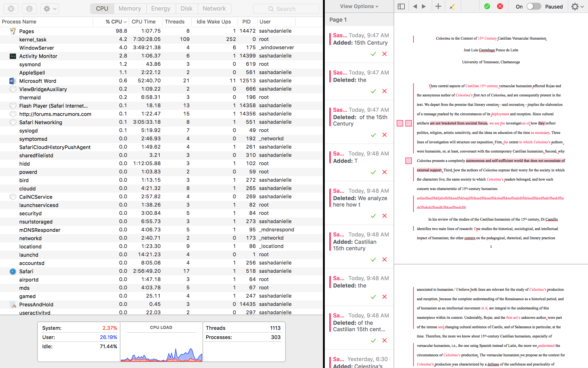The height and width of the screenshot is (368, 588).
Task: Select the Pages process icon
Action: click(13, 31)
